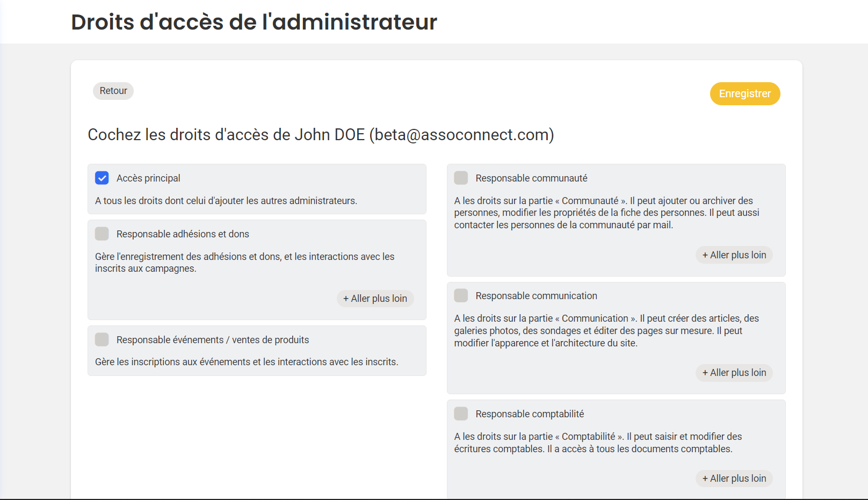Click the Responsable communauté label text
868x500 pixels.
531,178
